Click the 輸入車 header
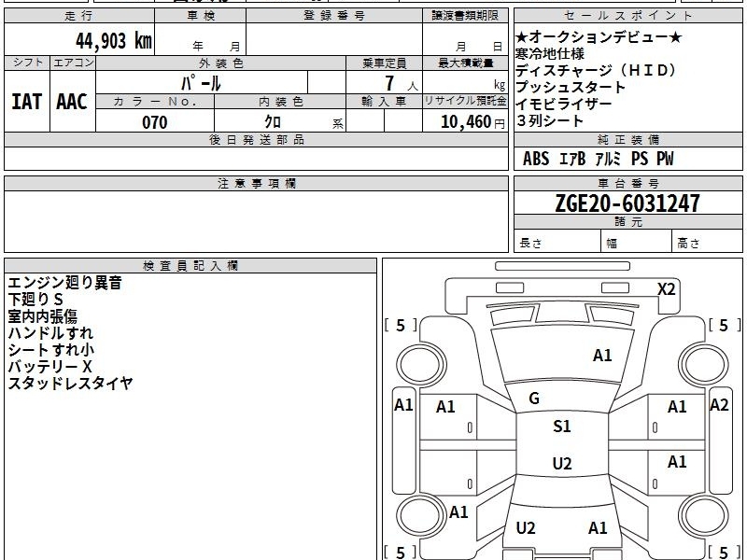747x560 pixels. pyautogui.click(x=384, y=102)
